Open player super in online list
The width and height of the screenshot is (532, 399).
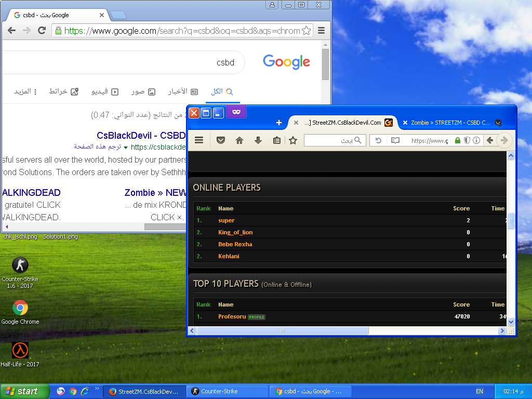[227, 220]
